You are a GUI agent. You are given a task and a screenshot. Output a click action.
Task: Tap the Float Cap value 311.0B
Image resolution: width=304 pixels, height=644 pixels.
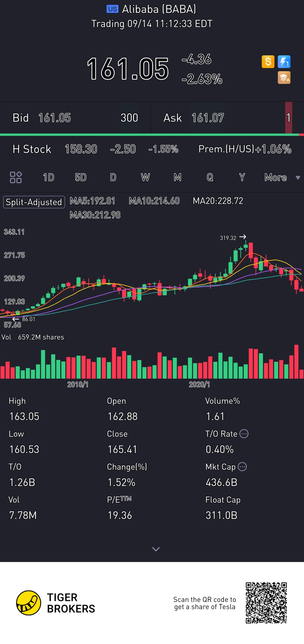(x=221, y=516)
